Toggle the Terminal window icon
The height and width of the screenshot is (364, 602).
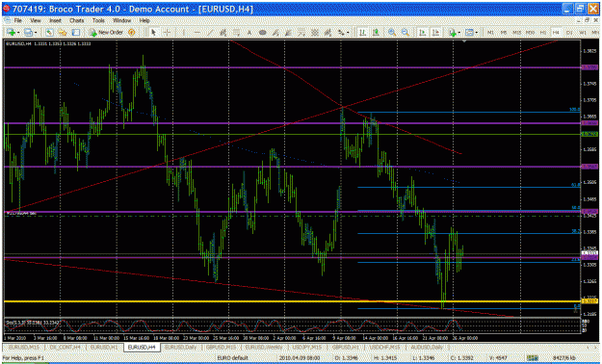pos(76,33)
